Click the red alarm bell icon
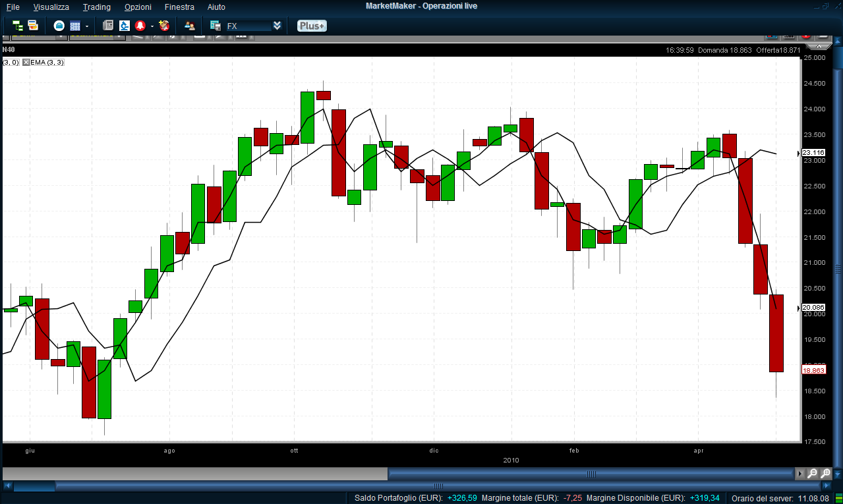Screen dimensions: 843x504 pyautogui.click(x=140, y=26)
